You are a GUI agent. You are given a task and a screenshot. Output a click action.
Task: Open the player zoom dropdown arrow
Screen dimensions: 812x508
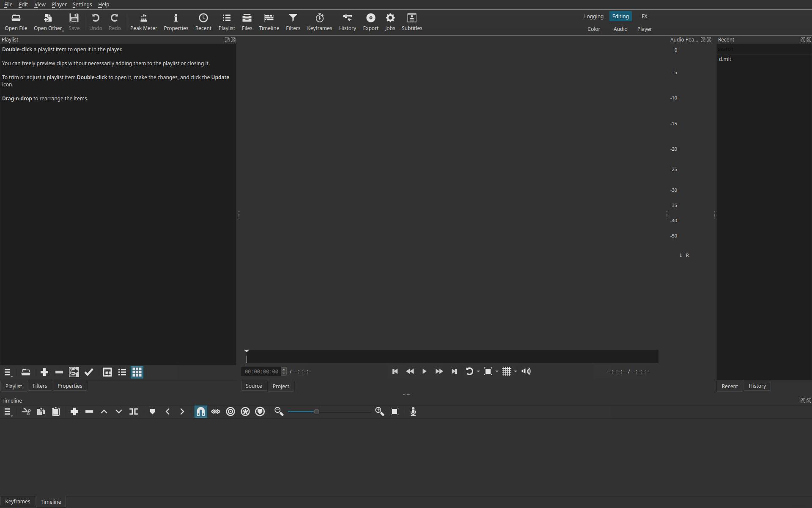[x=497, y=372]
